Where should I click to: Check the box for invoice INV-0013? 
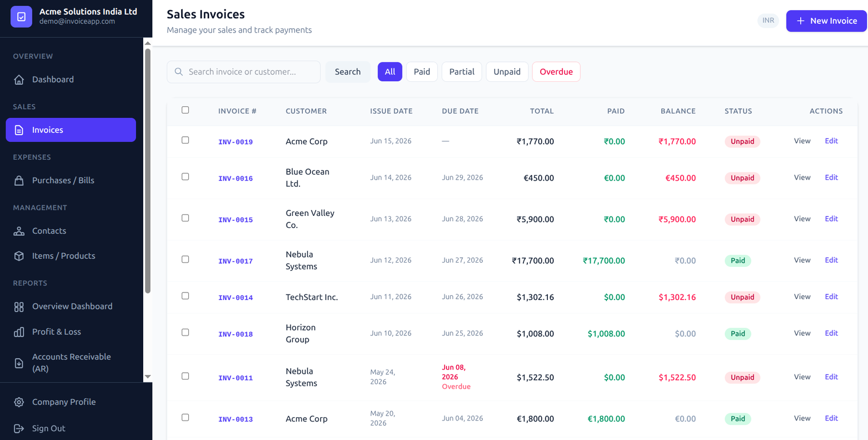(x=186, y=417)
